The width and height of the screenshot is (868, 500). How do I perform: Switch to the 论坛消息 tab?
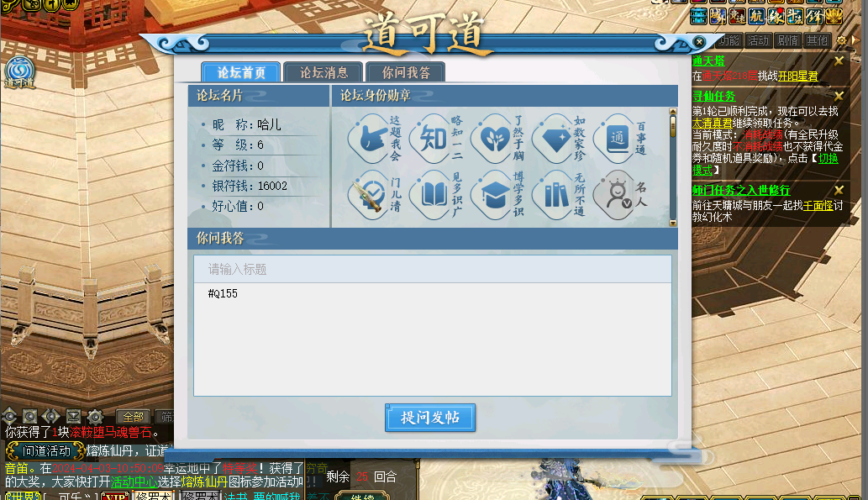pyautogui.click(x=324, y=72)
